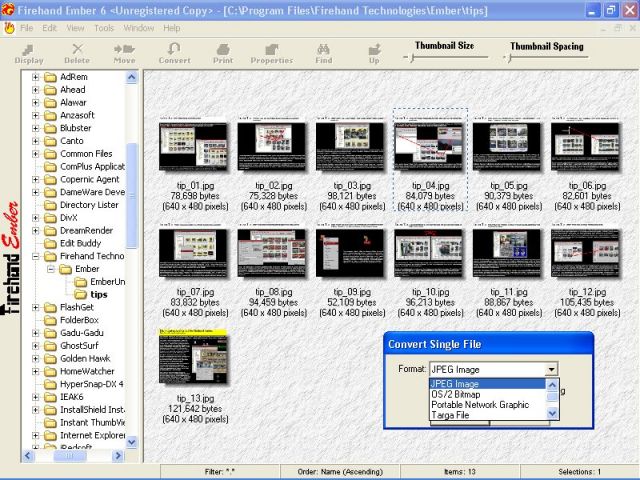Select the tips folder icon
Viewport: 640px width, 480px height.
pyautogui.click(x=80, y=294)
